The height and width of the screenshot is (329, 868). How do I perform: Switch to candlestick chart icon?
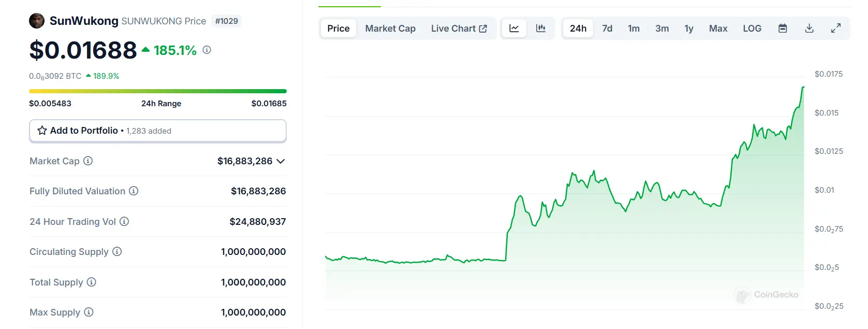click(541, 28)
